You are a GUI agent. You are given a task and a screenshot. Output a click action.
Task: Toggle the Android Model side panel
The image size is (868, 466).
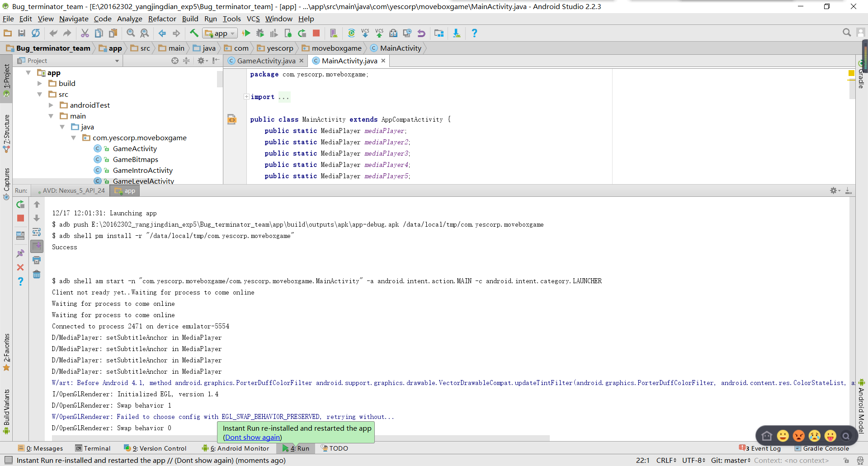862,406
